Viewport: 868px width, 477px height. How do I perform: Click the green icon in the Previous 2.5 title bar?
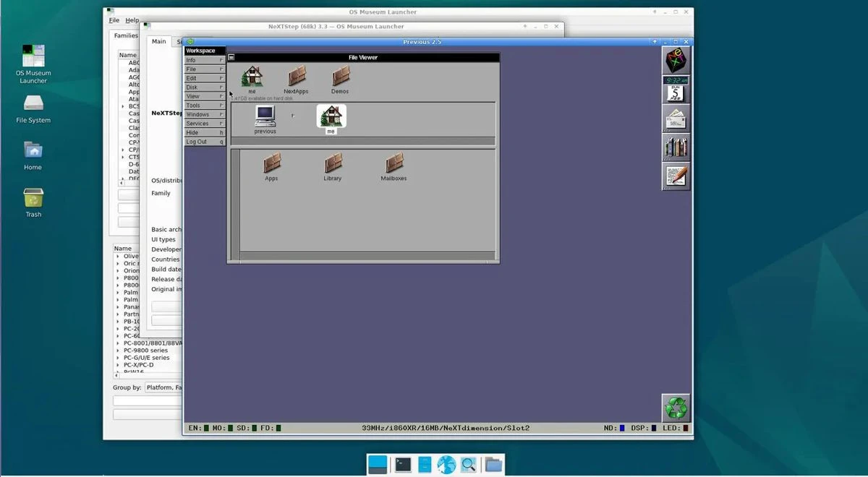pos(190,42)
